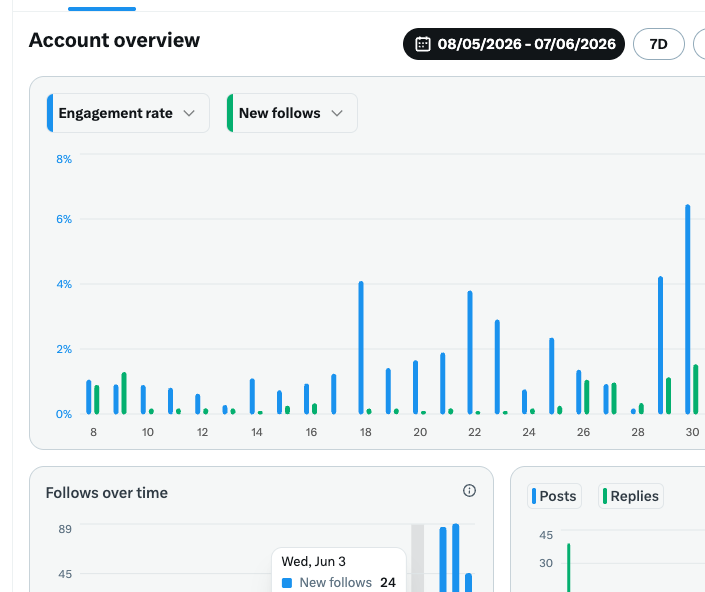Screen dimensions: 705x592
Task: Click the '18' x-axis day label
Action: pos(366,432)
